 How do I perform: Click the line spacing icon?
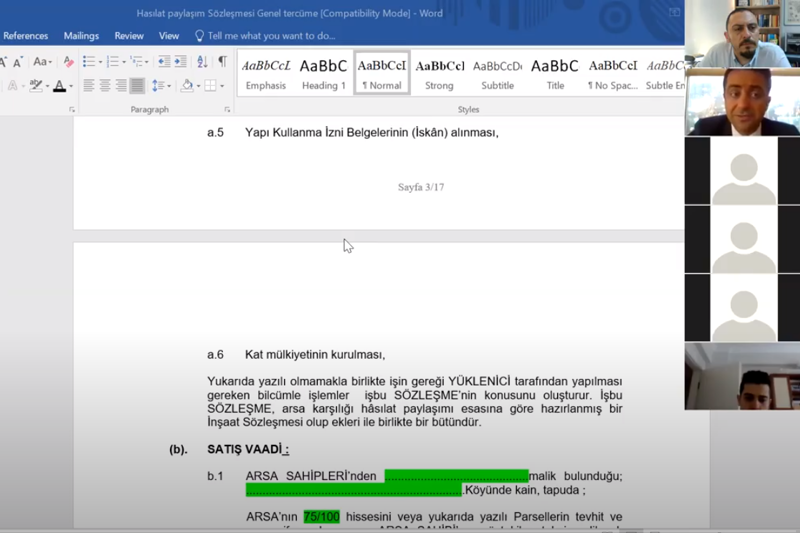(x=158, y=86)
